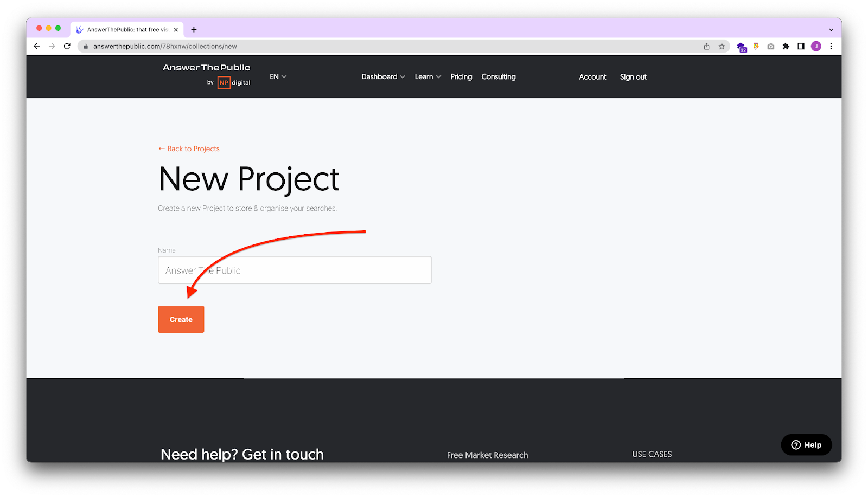
Task: Click the "Need help? Get in touch" heading
Action: click(x=242, y=454)
